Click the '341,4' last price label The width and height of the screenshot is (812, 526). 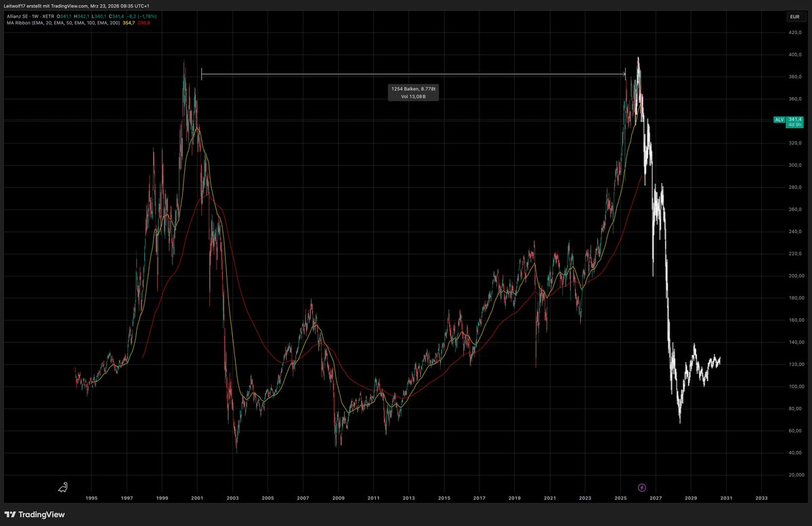(795, 119)
